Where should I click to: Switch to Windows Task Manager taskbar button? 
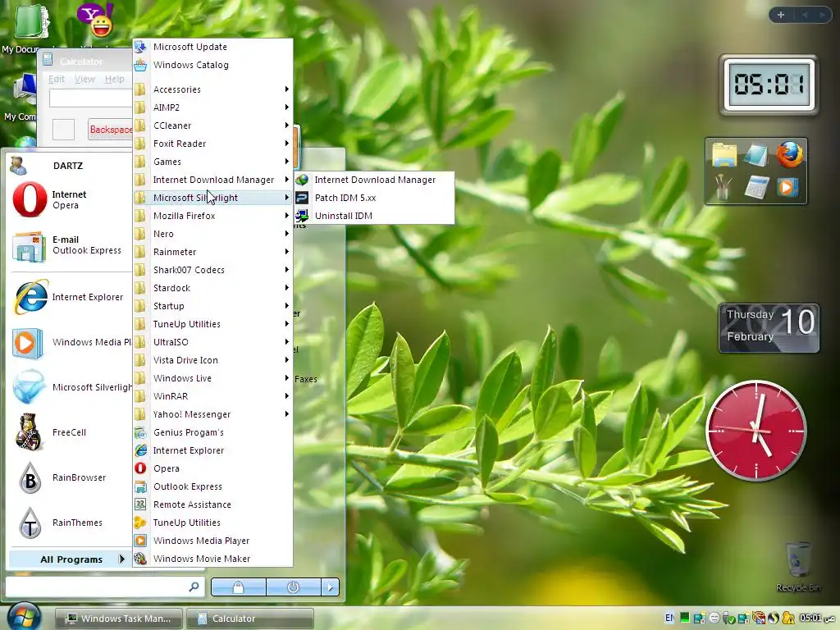118,619
